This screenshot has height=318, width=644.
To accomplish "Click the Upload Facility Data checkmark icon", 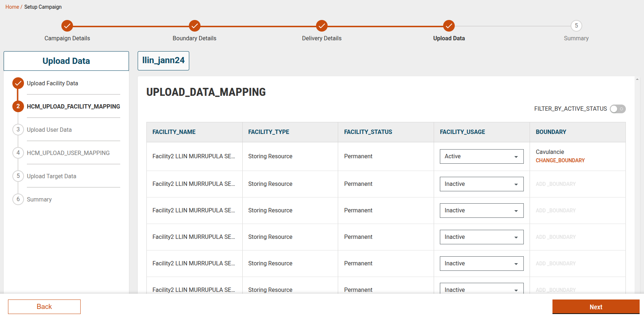I will [18, 83].
